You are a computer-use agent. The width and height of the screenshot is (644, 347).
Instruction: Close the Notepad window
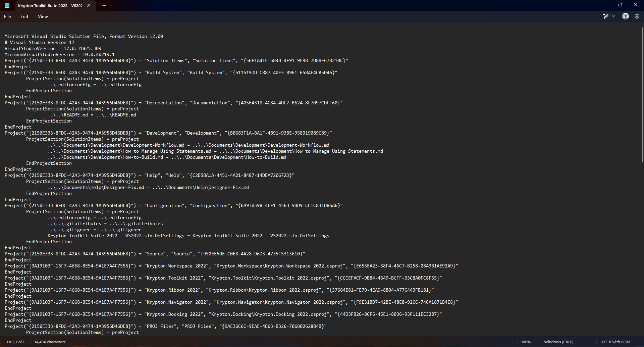[635, 5]
